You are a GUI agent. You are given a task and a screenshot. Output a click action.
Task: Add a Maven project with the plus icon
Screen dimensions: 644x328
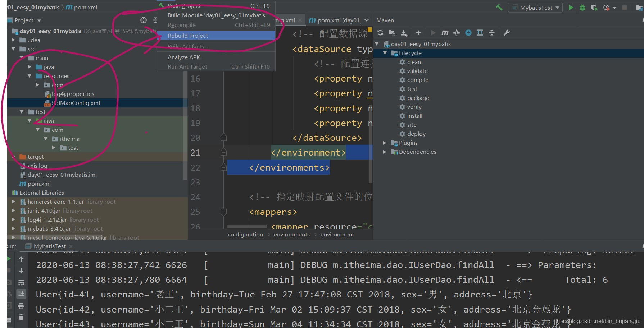418,33
